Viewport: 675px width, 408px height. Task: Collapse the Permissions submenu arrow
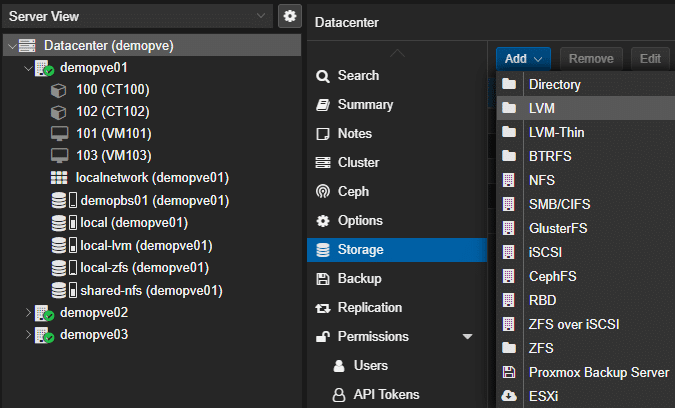pos(467,337)
